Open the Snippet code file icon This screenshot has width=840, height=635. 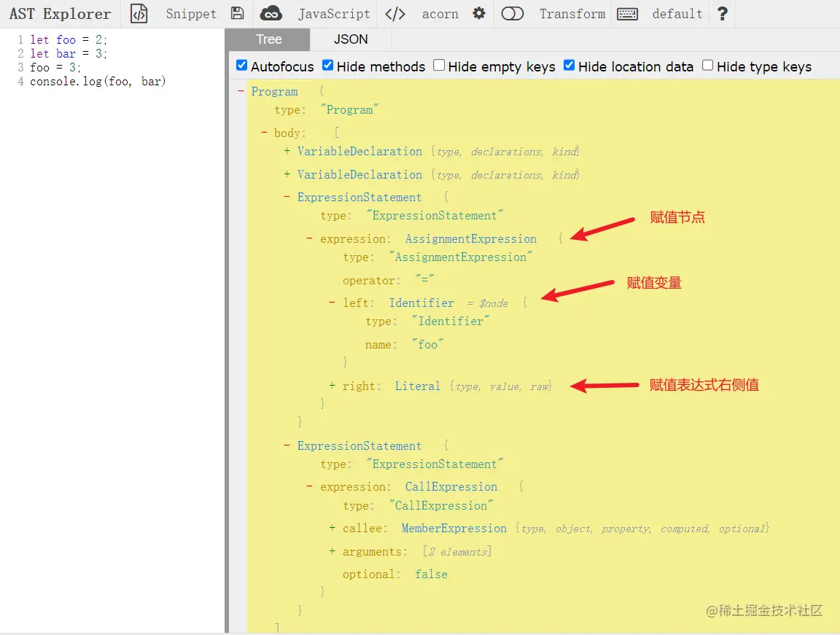point(139,14)
